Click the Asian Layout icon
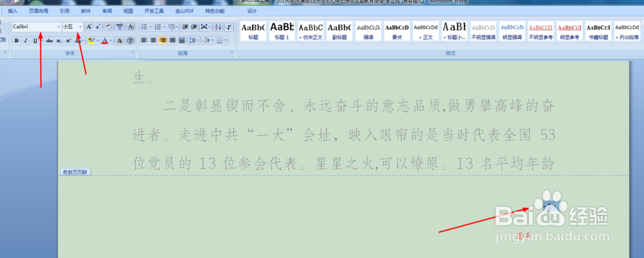Image resolution: width=644 pixels, height=258 pixels. (204, 27)
